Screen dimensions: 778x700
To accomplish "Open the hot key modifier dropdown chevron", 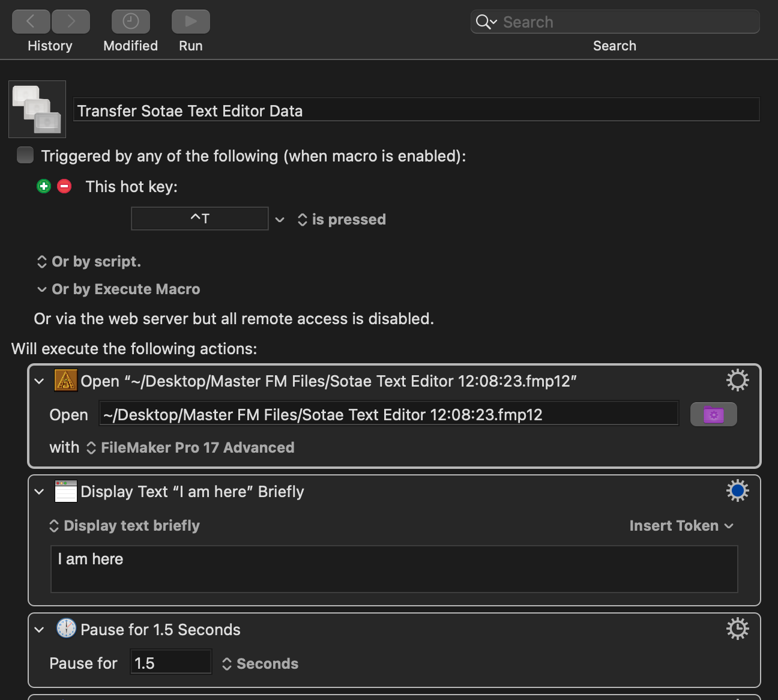I will [280, 220].
